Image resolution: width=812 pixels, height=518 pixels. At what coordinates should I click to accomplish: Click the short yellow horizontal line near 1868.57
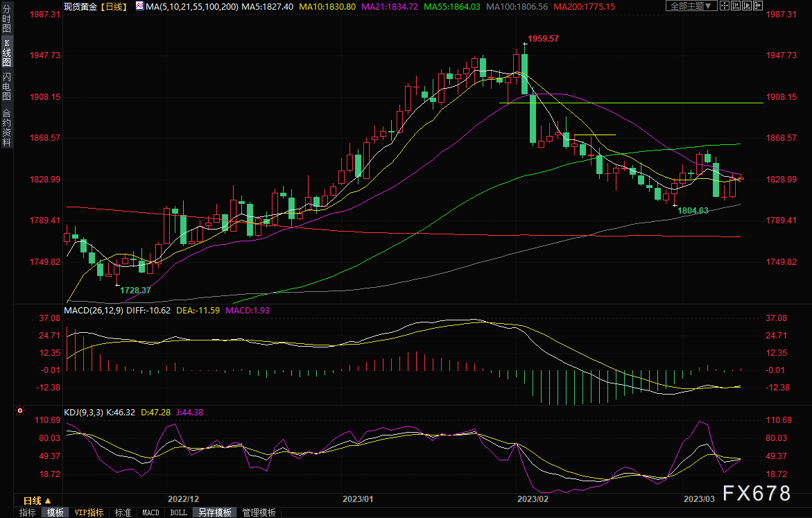point(595,135)
